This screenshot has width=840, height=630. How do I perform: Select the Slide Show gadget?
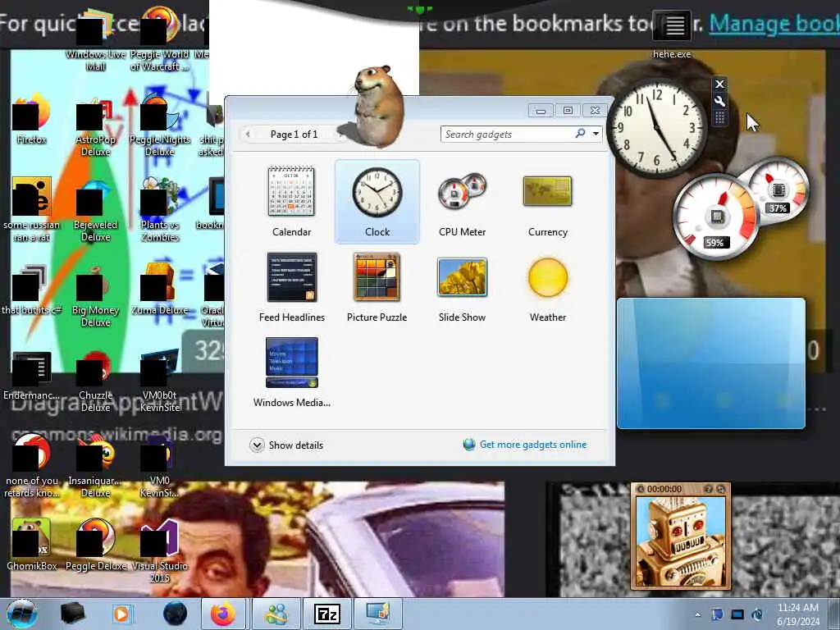click(463, 287)
